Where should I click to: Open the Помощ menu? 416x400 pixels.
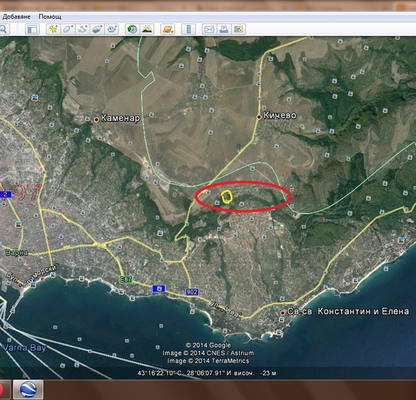click(50, 17)
